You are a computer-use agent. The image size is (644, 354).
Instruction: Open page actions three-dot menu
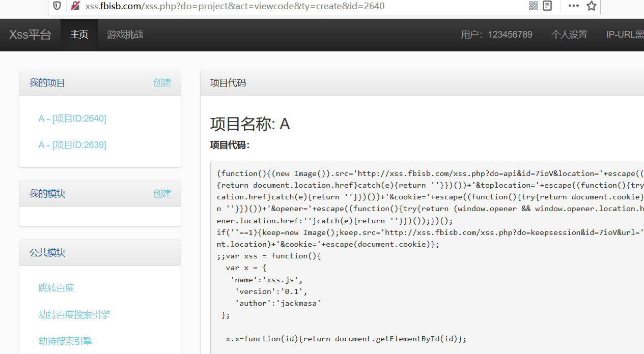[574, 6]
